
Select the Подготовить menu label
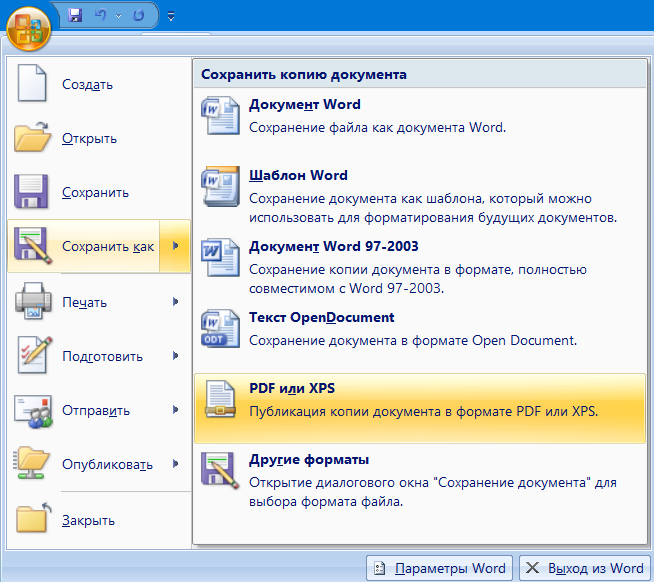103,357
